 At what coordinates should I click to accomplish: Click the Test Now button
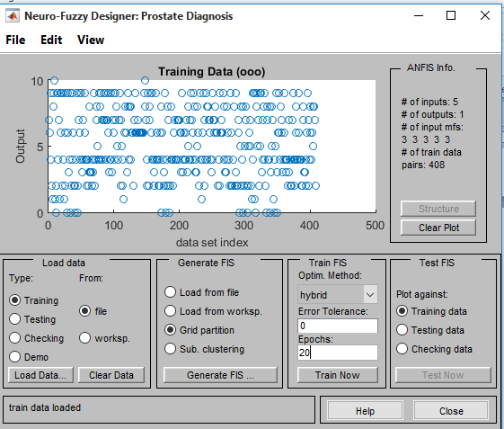coord(443,375)
